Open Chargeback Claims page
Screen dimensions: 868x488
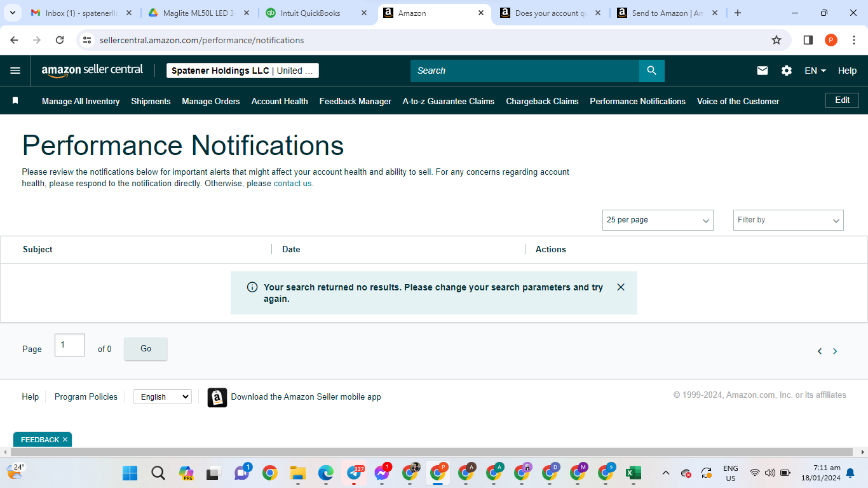coord(542,101)
